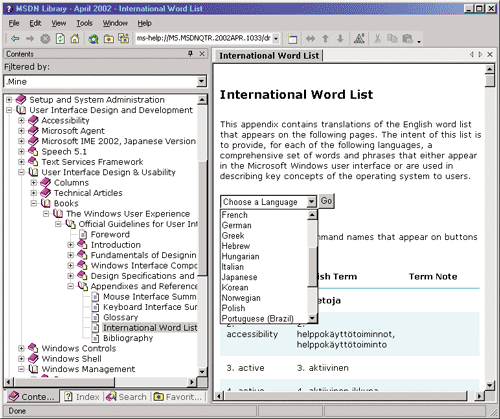Expand the Windows Controls node
The image size is (500, 419).
click(21, 348)
